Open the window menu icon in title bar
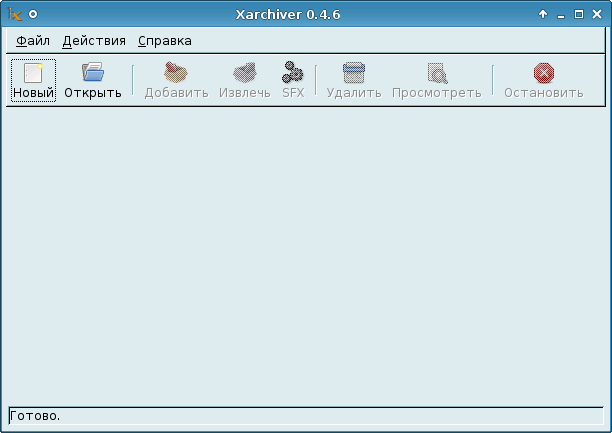 (x=15, y=14)
